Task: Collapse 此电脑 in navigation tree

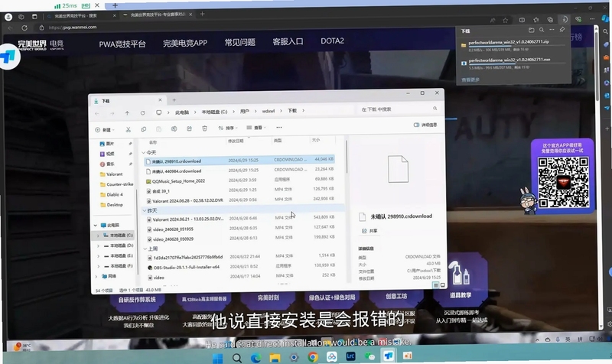Action: tap(95, 225)
